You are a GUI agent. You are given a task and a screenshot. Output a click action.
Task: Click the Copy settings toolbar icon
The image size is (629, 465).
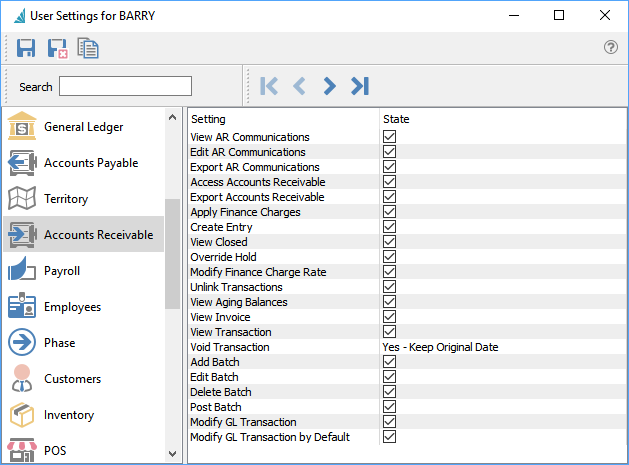point(88,48)
